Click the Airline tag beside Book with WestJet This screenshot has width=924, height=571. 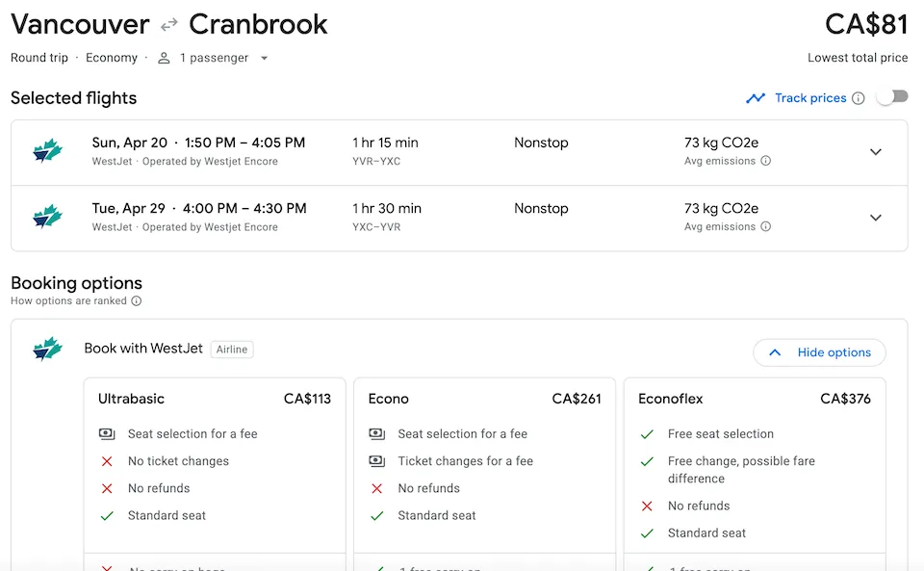click(232, 350)
